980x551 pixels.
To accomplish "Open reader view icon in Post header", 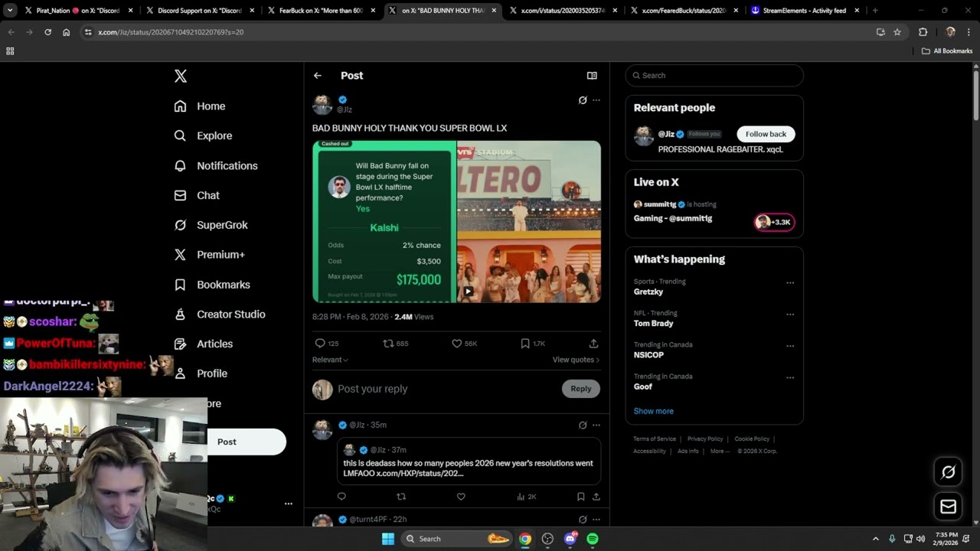I will (x=592, y=76).
